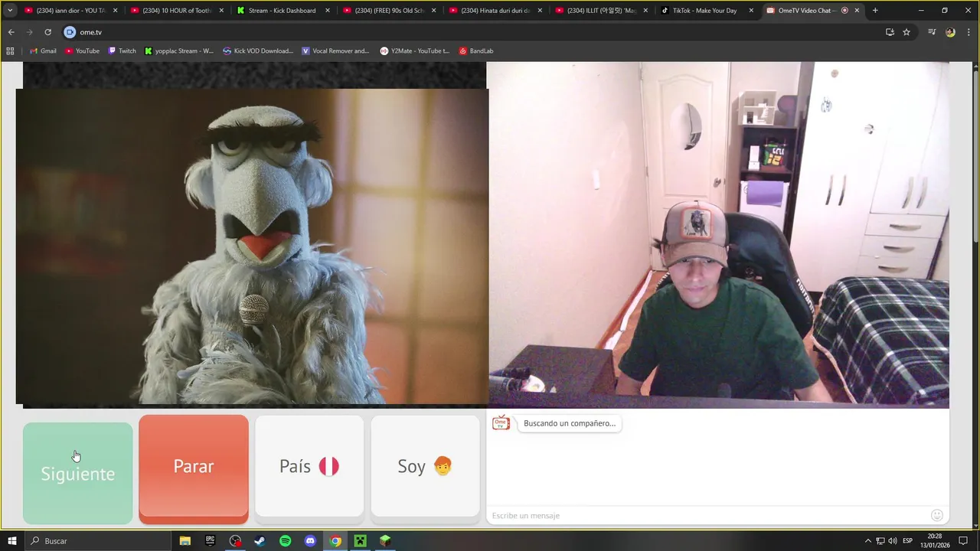Open Discord from the taskbar

(x=310, y=541)
